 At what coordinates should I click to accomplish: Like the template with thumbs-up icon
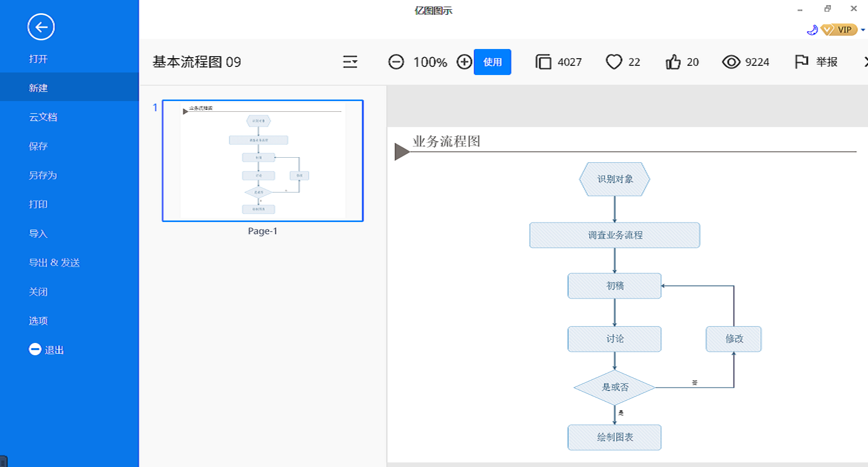(673, 62)
